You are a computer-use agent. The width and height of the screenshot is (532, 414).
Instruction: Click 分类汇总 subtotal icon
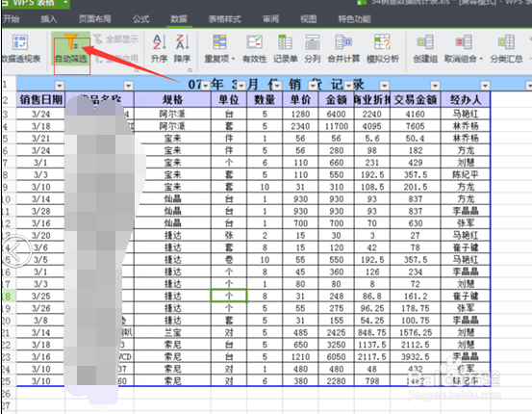click(506, 42)
